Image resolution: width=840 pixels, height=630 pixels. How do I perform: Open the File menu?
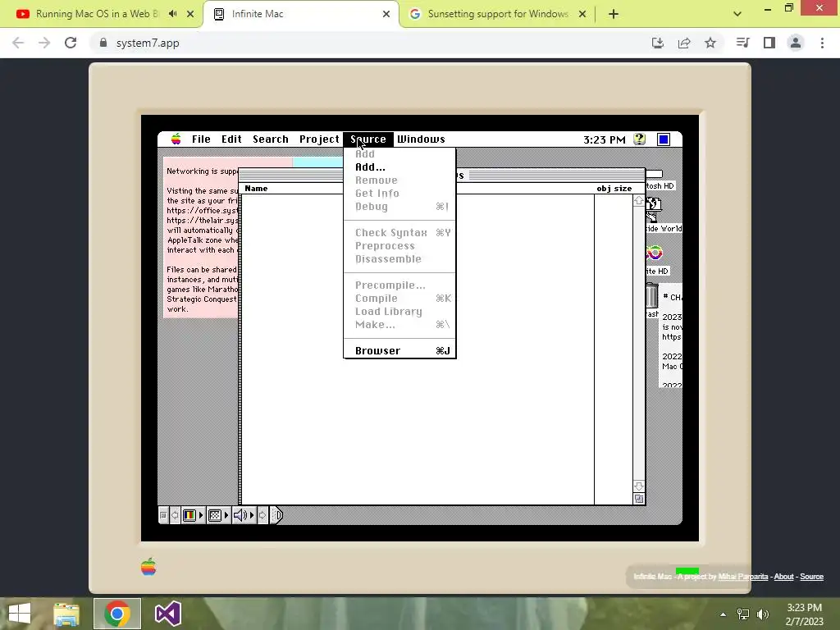pyautogui.click(x=201, y=139)
